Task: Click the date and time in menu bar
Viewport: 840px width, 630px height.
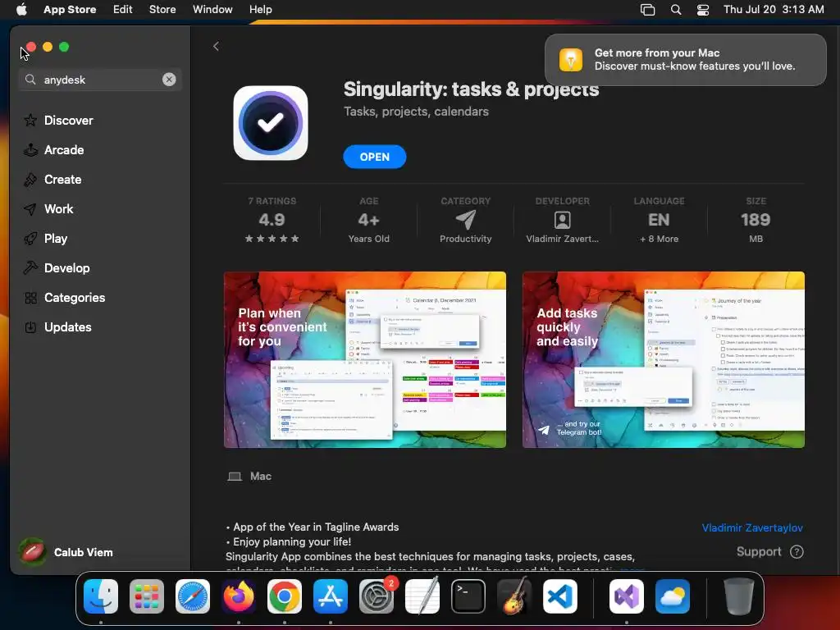Action: 774,9
